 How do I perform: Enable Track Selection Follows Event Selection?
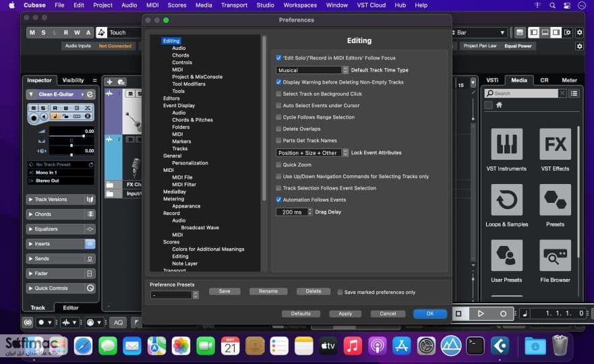pos(278,188)
